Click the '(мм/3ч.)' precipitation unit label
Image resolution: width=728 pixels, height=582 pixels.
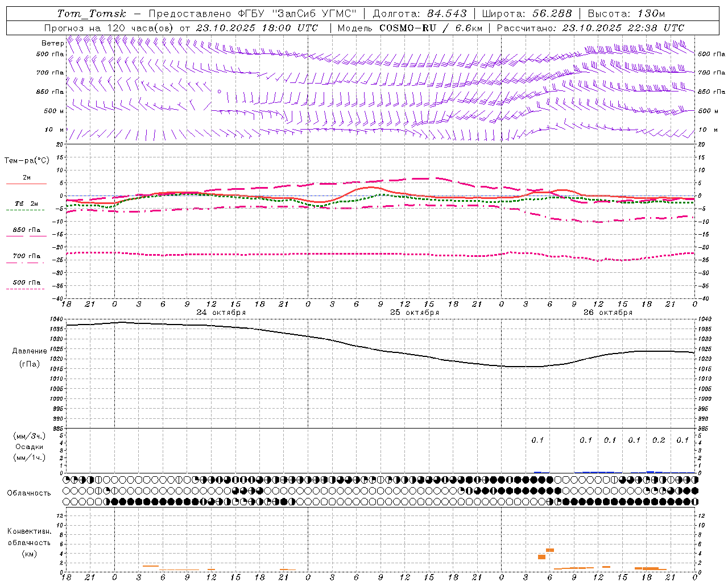[x=30, y=436]
